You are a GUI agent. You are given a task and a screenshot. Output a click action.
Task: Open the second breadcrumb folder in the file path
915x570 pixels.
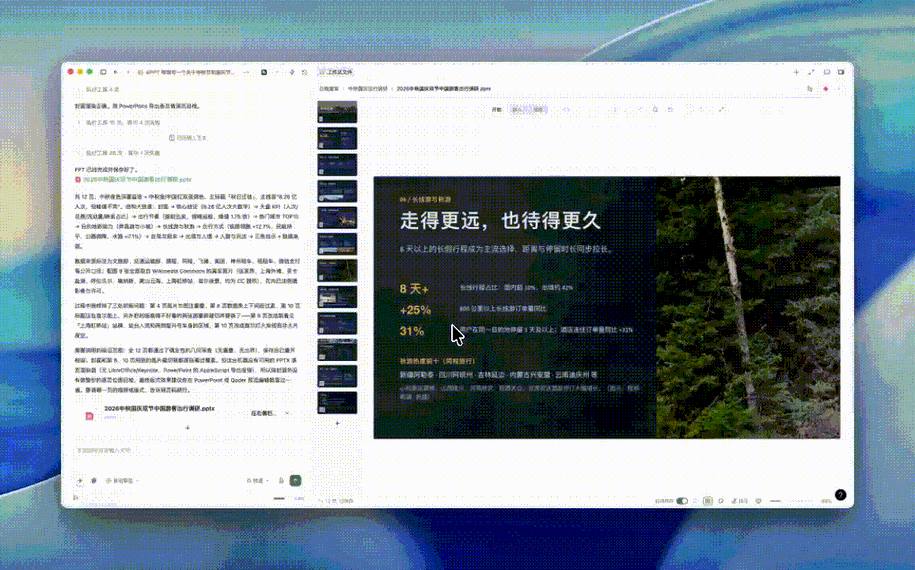click(x=368, y=89)
